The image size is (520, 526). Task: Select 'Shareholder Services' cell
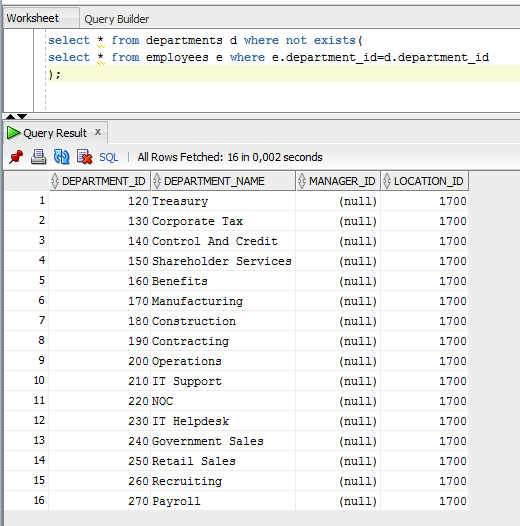[x=223, y=261]
